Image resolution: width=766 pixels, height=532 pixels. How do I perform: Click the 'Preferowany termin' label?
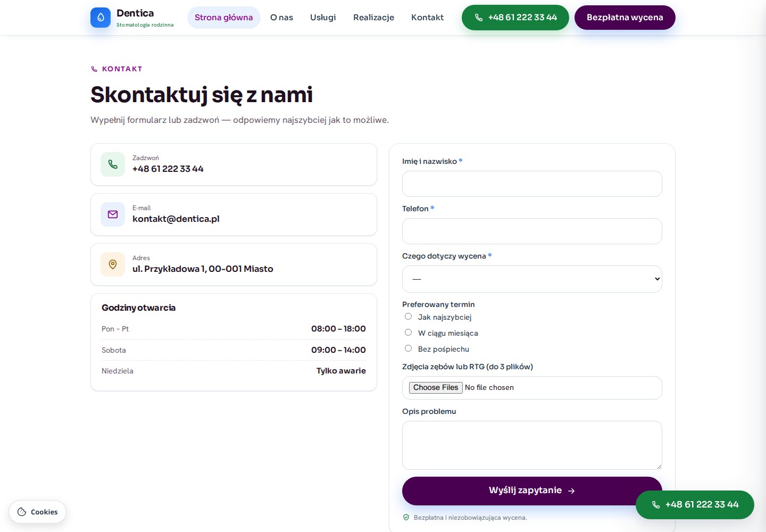[438, 304]
